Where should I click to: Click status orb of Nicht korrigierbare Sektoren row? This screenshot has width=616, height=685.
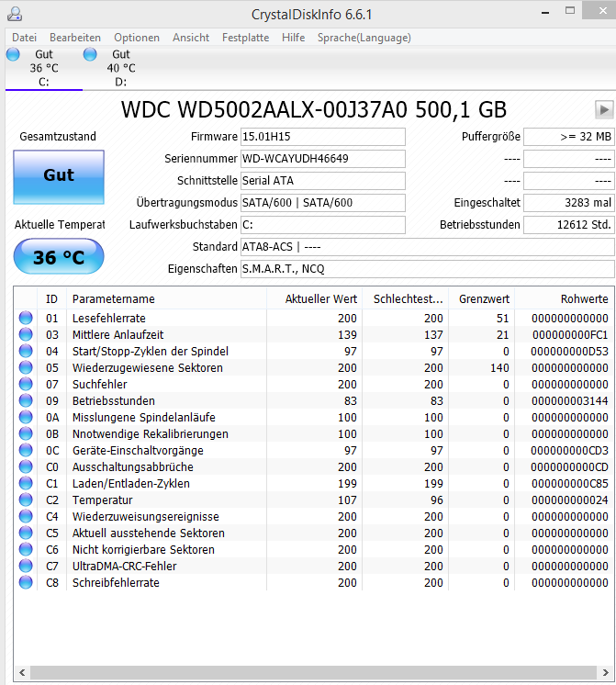click(26, 549)
